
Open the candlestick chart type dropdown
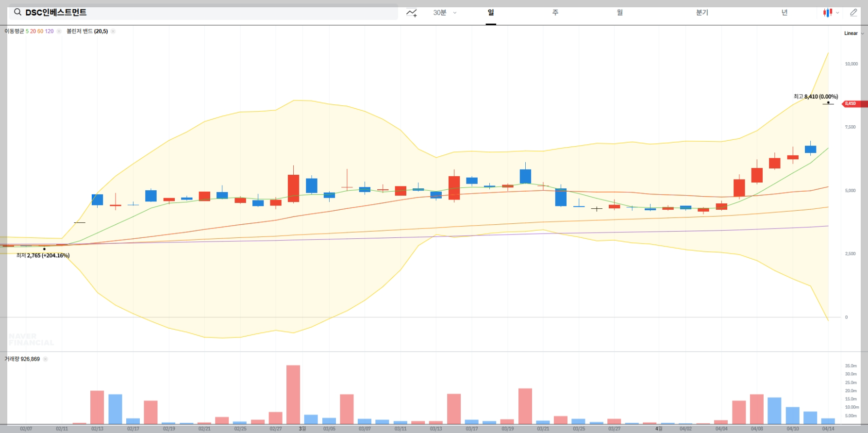(831, 13)
